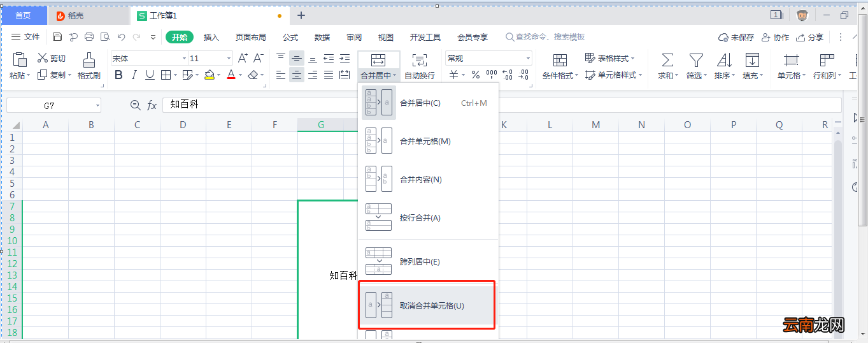
Task: Toggle Bold formatting
Action: pos(118,75)
